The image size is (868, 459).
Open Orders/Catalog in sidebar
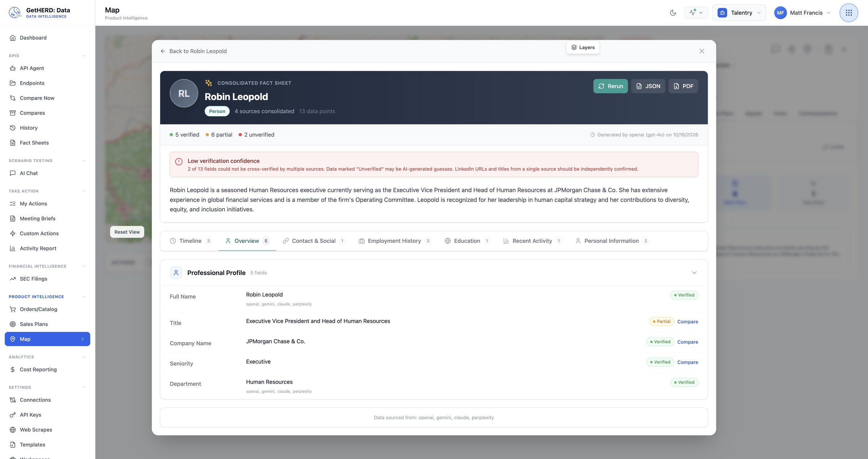tap(47, 309)
